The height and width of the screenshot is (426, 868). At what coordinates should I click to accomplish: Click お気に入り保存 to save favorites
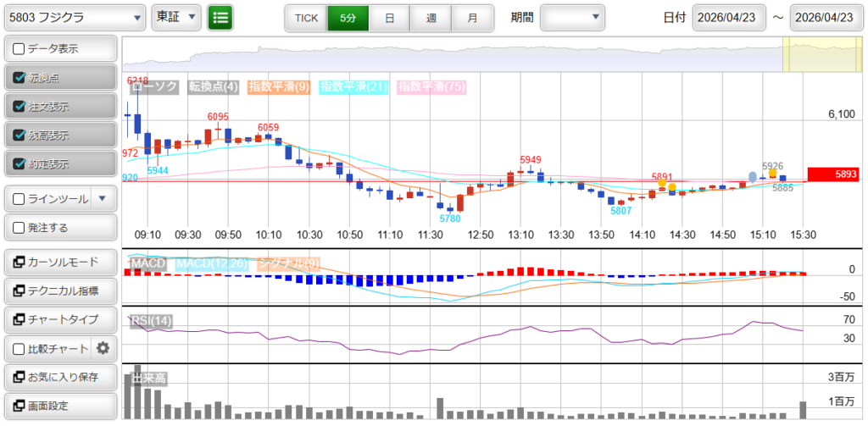pos(60,377)
